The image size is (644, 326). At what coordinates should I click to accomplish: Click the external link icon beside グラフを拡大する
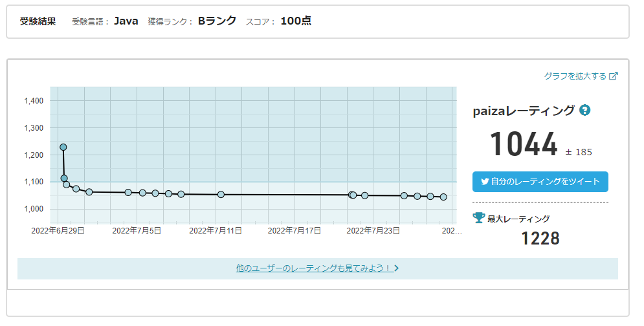(614, 76)
